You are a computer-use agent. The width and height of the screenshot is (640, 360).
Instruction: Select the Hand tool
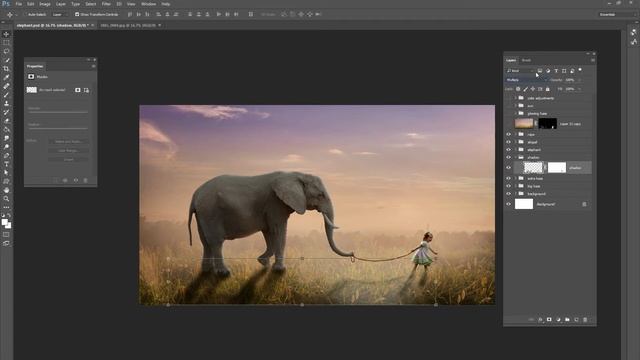click(6, 190)
